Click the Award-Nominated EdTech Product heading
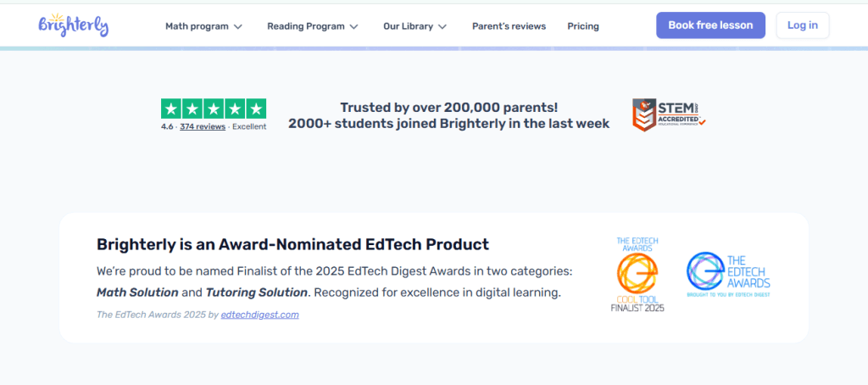This screenshot has width=868, height=385. (x=292, y=245)
